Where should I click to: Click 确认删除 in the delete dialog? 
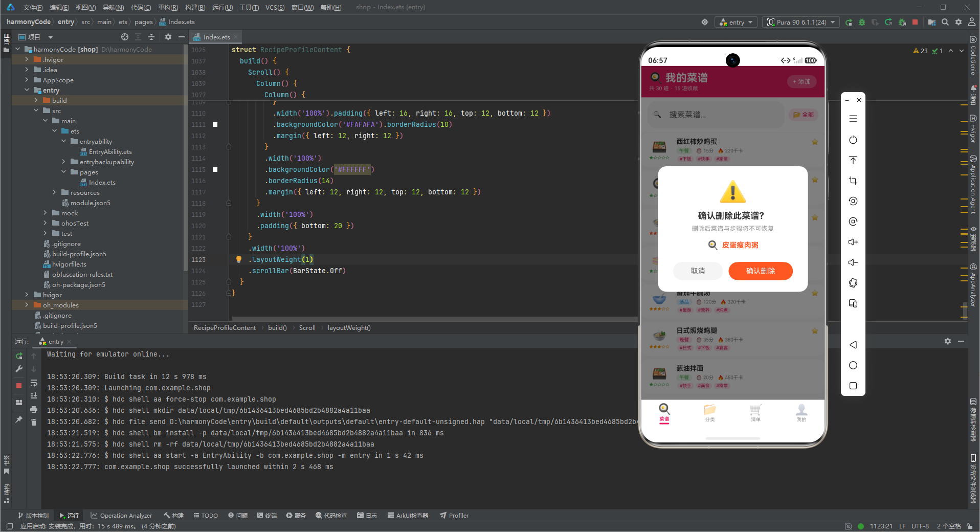pos(761,271)
